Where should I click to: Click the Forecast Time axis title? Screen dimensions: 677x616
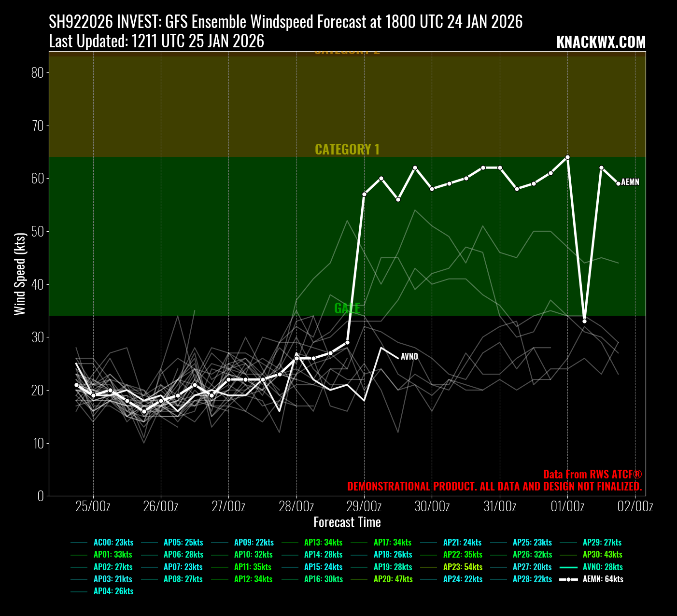[x=347, y=522]
